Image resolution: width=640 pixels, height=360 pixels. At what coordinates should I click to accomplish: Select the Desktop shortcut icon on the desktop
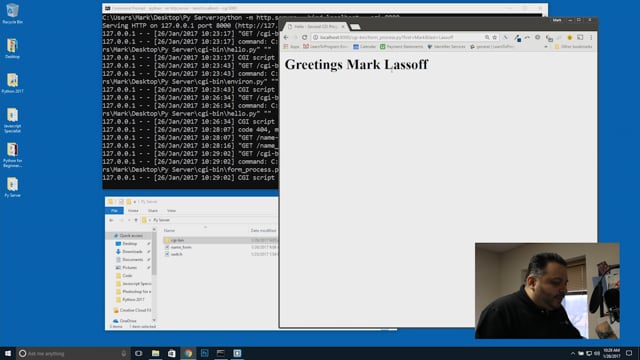[12, 49]
